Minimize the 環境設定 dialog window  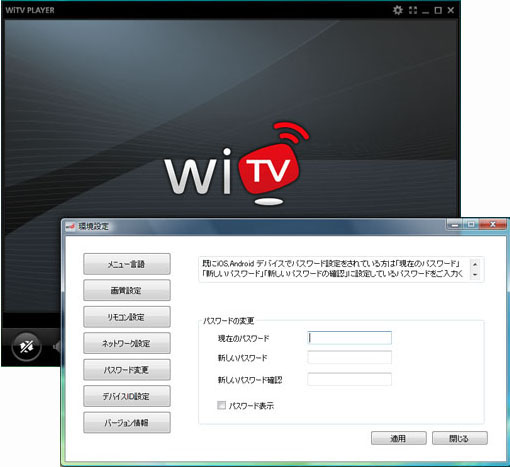455,225
